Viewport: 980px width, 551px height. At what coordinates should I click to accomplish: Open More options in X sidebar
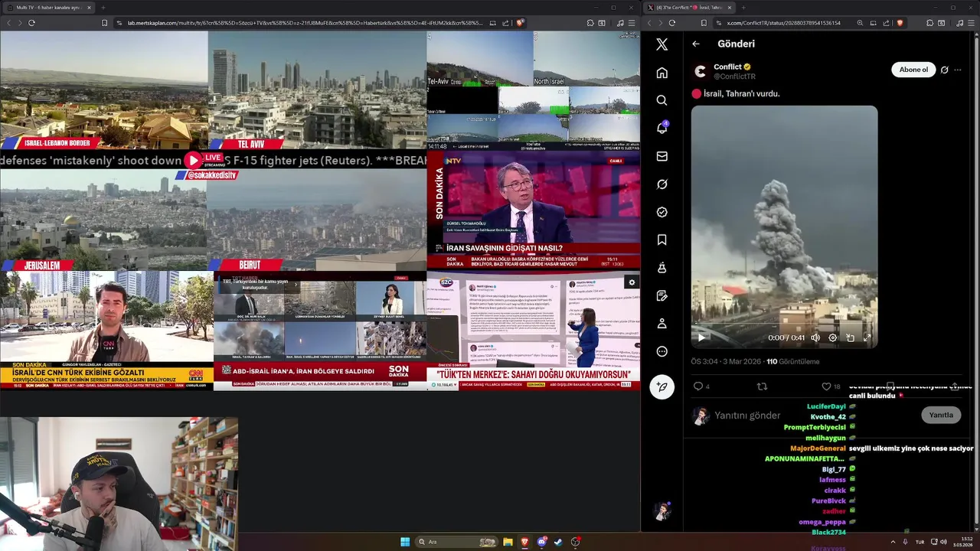[x=661, y=351]
